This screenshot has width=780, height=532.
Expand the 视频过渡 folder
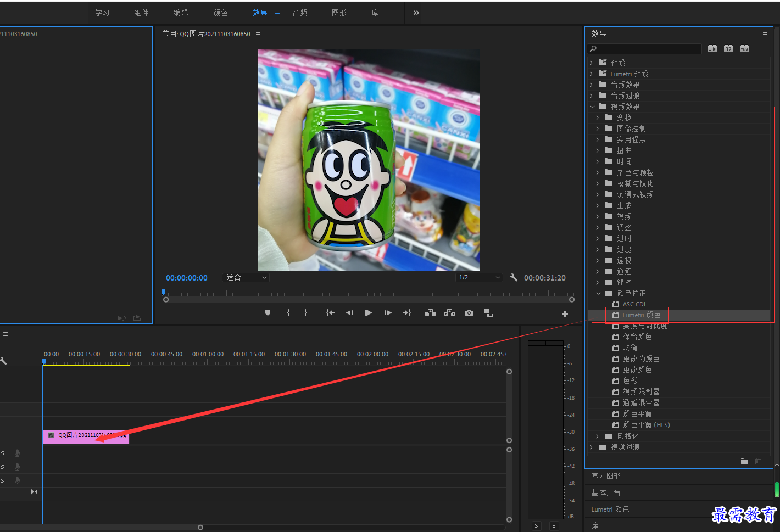[592, 447]
